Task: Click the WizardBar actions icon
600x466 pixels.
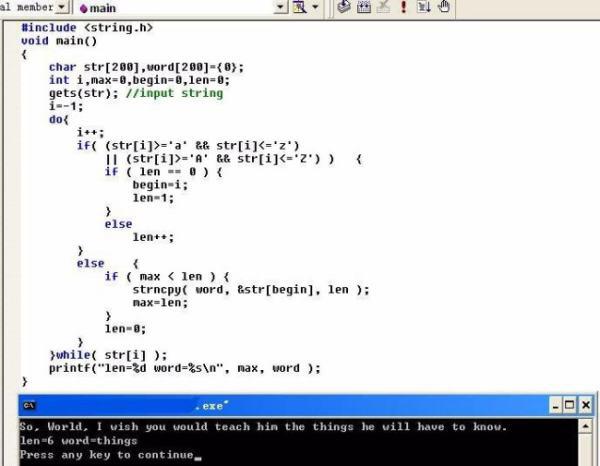Action: (299, 7)
